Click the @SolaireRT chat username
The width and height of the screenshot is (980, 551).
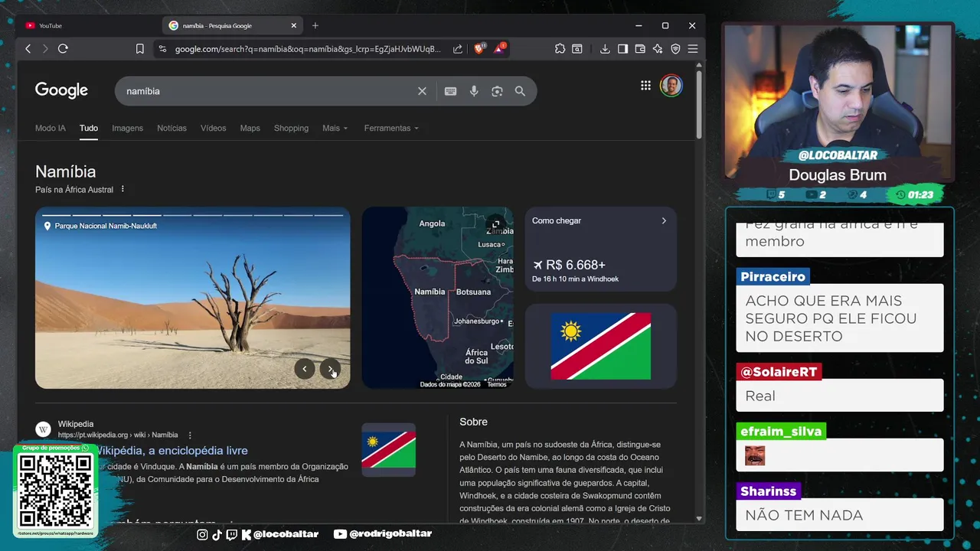pyautogui.click(x=779, y=372)
